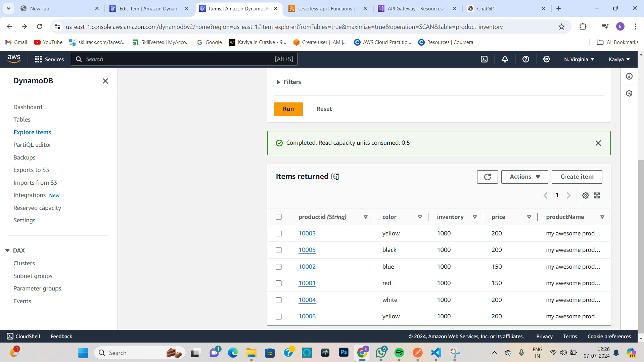This screenshot has height=362, width=644.
Task: Open Photoshop from the taskbar
Action: click(x=344, y=353)
